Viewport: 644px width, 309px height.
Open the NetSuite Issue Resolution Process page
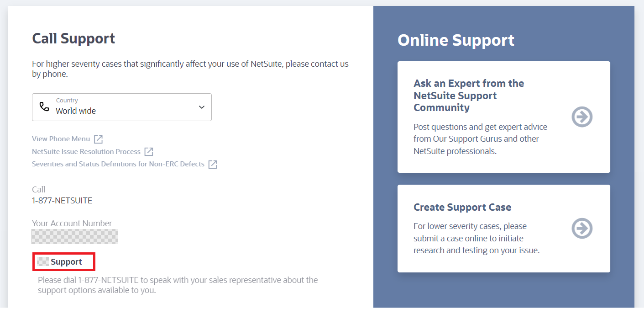coord(86,151)
